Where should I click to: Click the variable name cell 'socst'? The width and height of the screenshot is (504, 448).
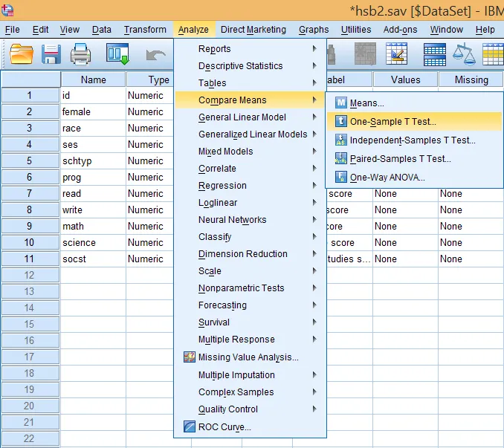pyautogui.click(x=93, y=259)
